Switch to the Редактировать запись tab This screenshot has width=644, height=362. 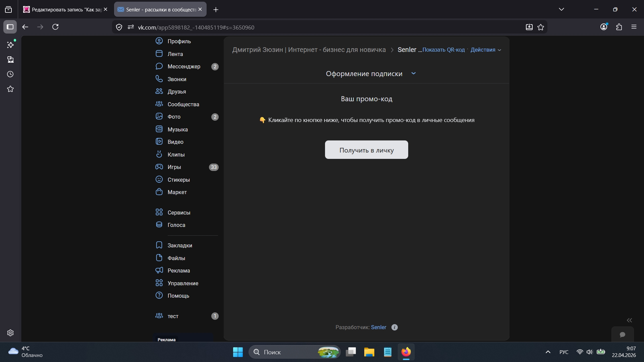(64, 9)
